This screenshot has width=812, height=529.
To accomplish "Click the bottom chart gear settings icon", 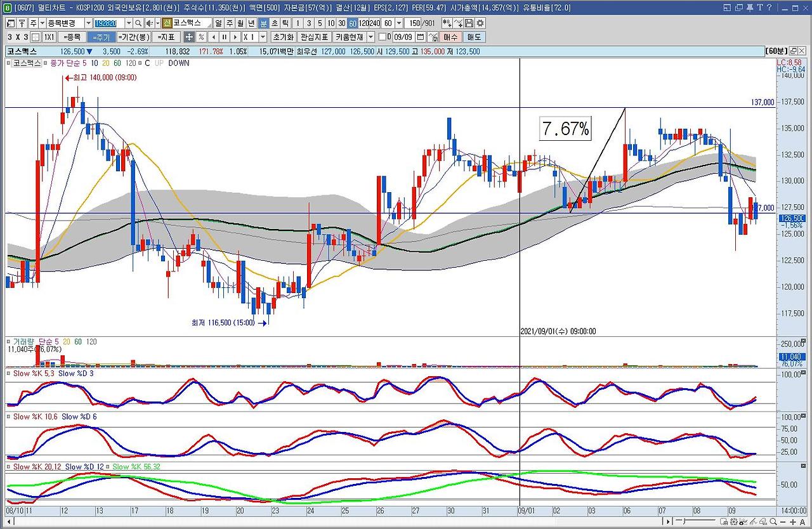I will [x=734, y=522].
